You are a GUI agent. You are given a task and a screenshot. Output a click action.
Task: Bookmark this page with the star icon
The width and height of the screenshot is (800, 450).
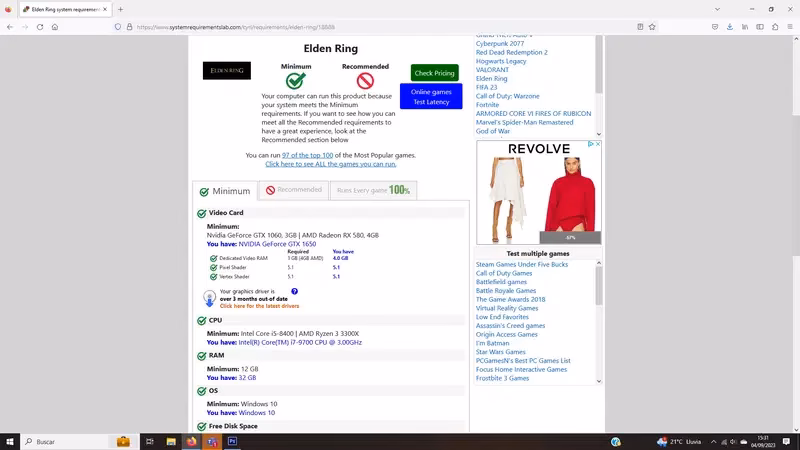(x=652, y=27)
